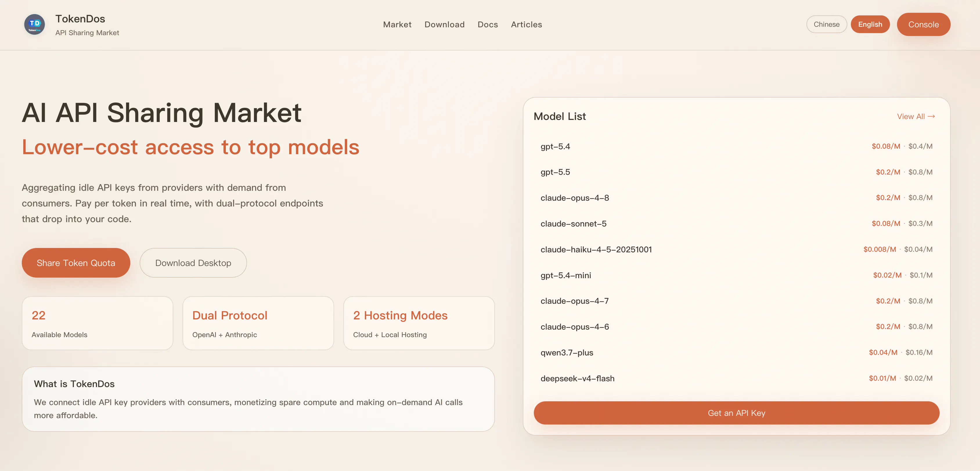Click Lower-cost access to top models tagline
Screen dimensions: 980x471
[190, 147]
